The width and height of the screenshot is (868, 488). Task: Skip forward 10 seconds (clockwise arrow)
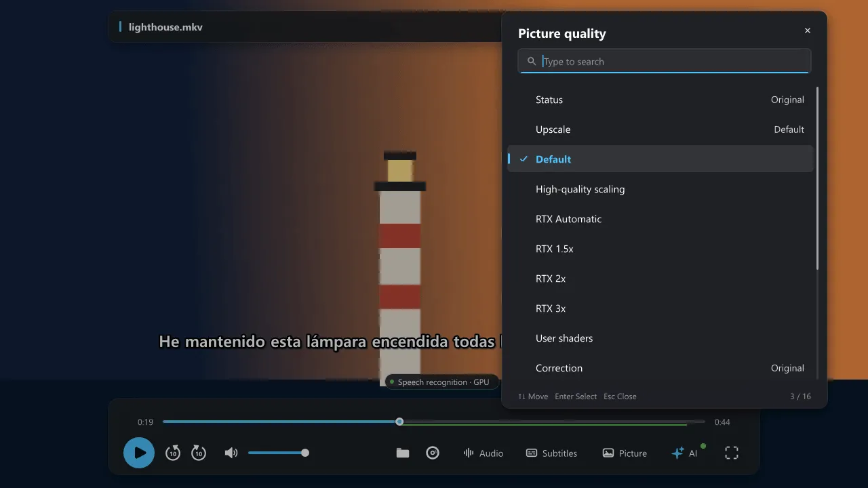coord(199,453)
